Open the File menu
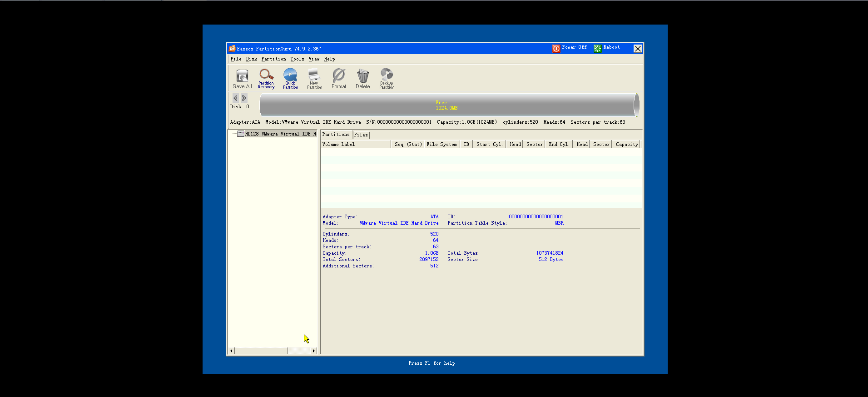The height and width of the screenshot is (397, 868). point(236,59)
